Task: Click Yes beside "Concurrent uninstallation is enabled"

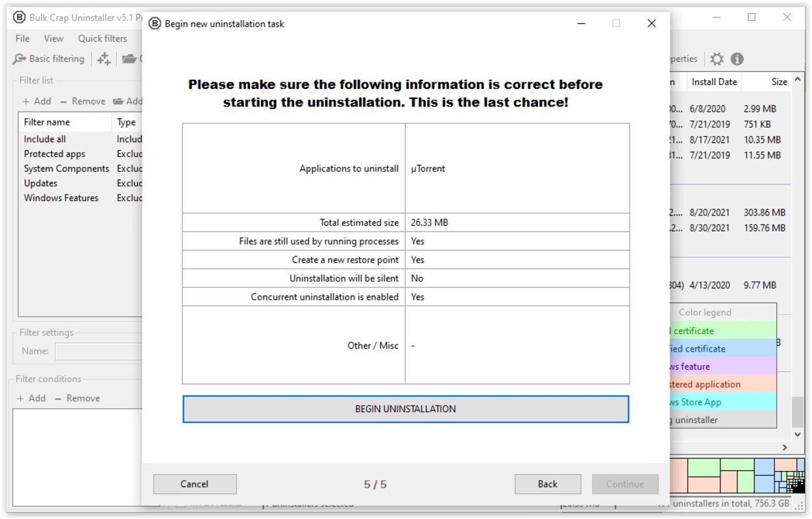Action: coord(417,297)
